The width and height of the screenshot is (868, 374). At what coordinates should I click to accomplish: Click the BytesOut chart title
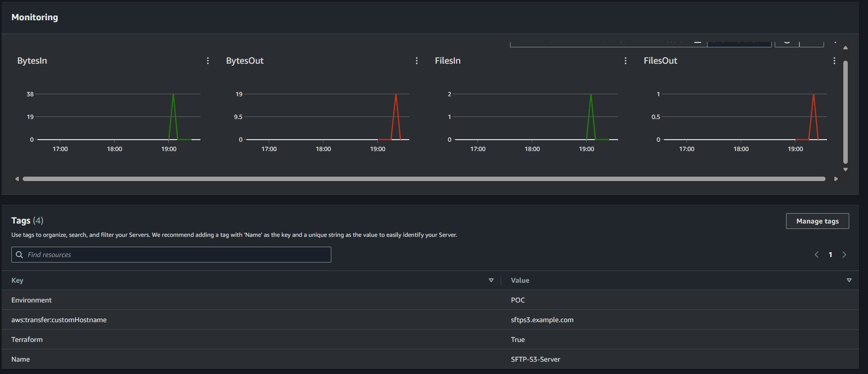pos(245,61)
